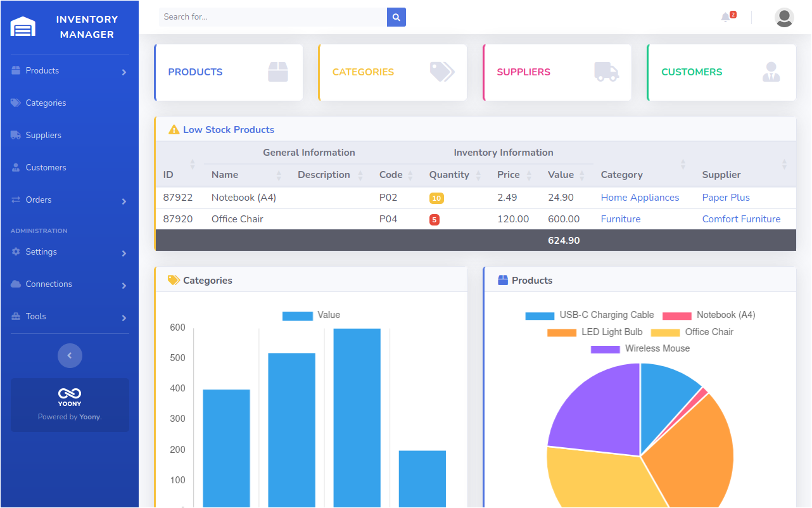
Task: Click the tallest bar in Categories chart
Action: [357, 417]
